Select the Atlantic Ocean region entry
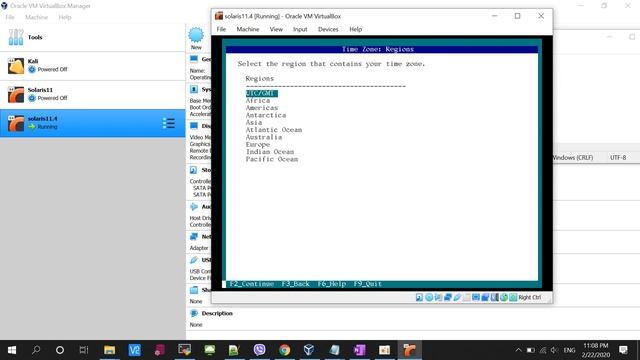640x360 pixels. pyautogui.click(x=274, y=130)
